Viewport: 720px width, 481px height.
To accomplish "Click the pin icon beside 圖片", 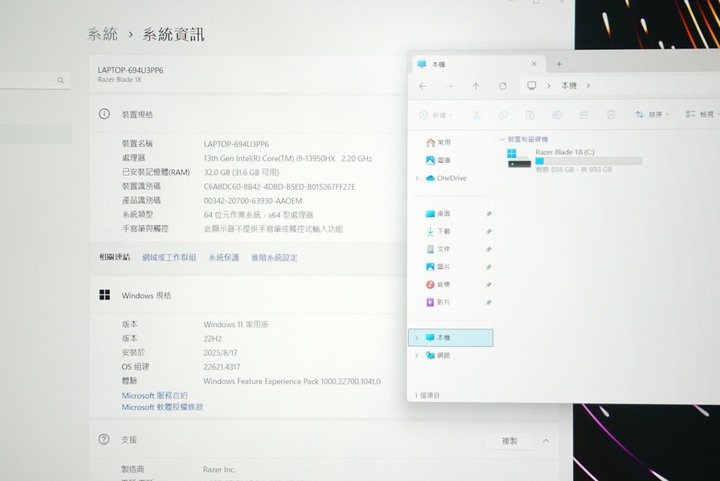I will [x=489, y=267].
